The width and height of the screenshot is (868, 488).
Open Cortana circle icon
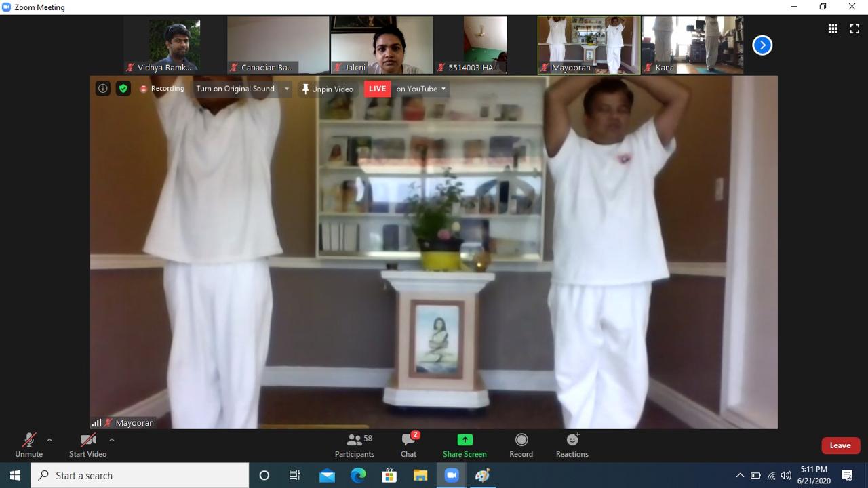pos(264,475)
